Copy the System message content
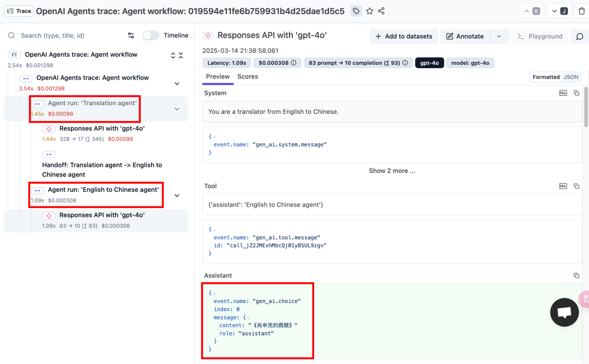 (576, 93)
